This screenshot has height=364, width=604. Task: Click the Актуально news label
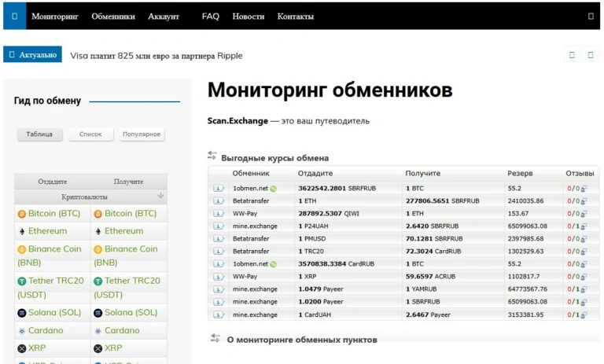33,55
